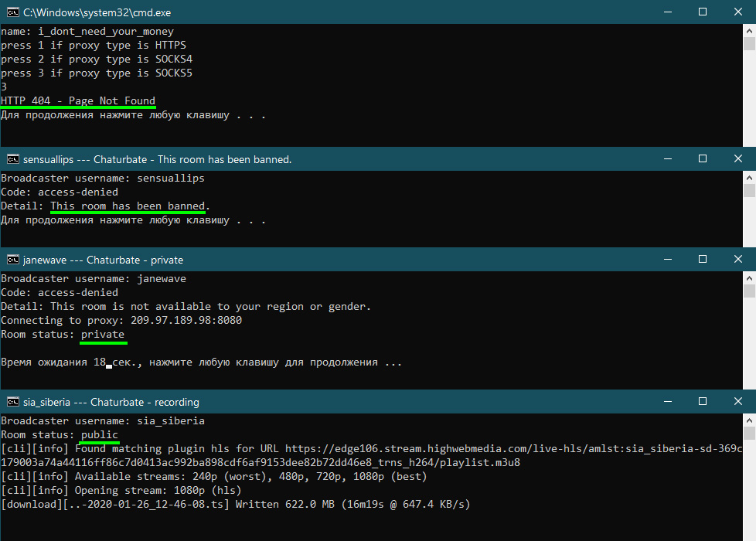Click the scrollbar thumb in the sia_siberia window
The width and height of the screenshot is (756, 541).
pyautogui.click(x=749, y=433)
